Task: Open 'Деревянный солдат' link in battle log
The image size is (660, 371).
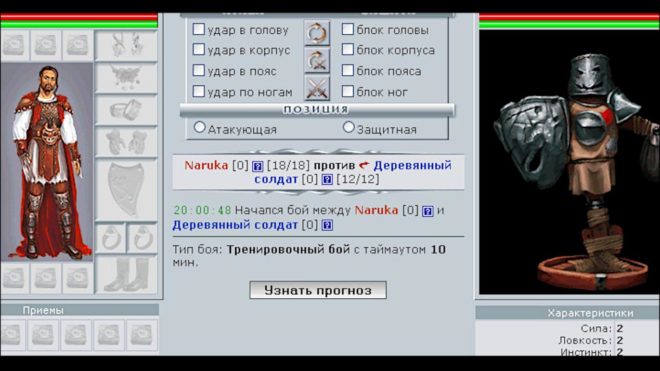Action: (235, 225)
